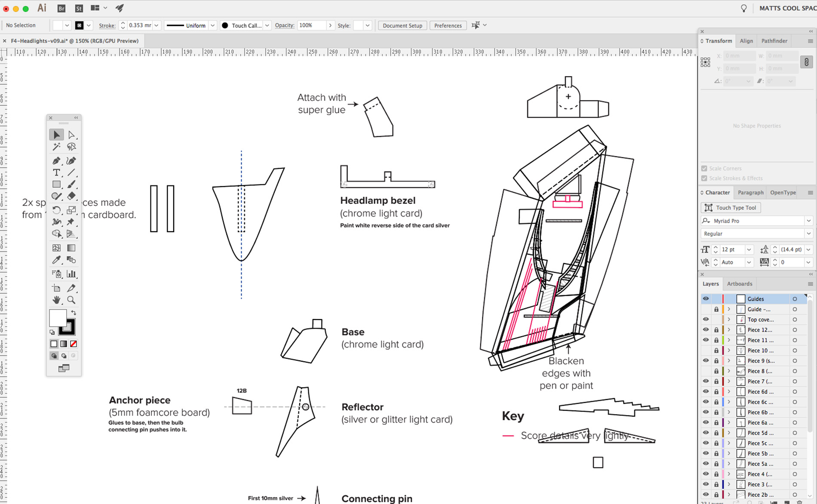
Task: Select the Rectangle tool
Action: pyautogui.click(x=56, y=184)
